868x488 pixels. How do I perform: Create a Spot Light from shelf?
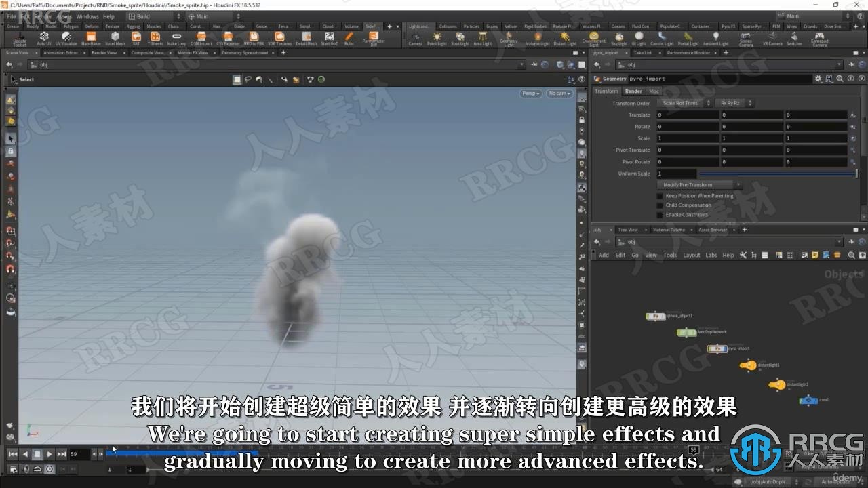point(460,39)
